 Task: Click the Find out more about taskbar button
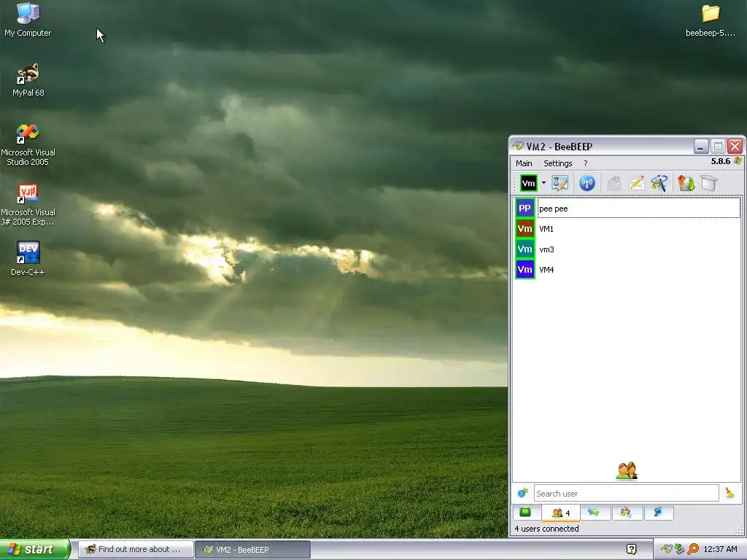pyautogui.click(x=135, y=550)
